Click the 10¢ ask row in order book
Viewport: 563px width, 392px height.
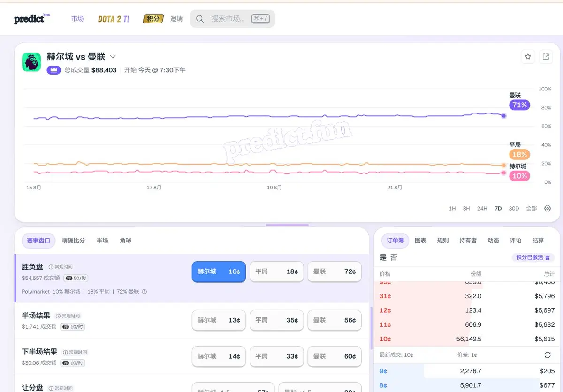466,339
